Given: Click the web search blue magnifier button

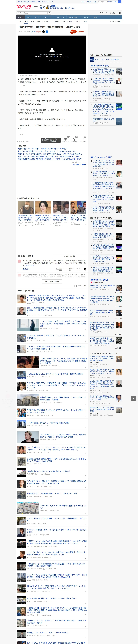Looking at the screenshot, I should click(120, 2).
